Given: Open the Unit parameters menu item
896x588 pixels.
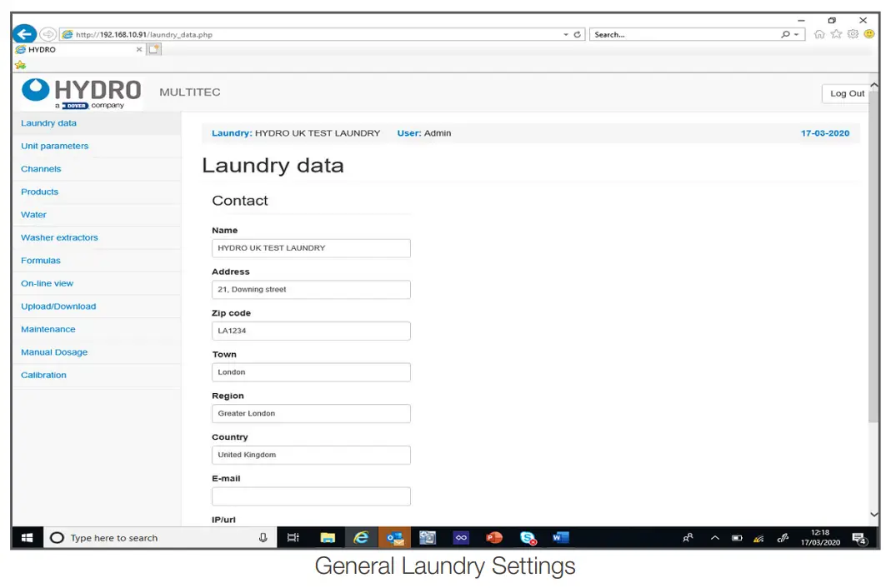Looking at the screenshot, I should coord(54,146).
